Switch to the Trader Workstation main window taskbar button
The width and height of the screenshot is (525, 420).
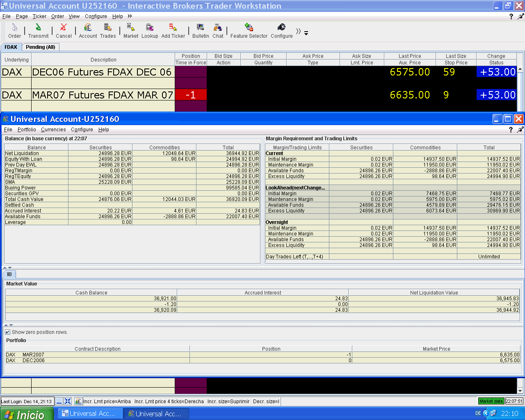click(x=90, y=414)
